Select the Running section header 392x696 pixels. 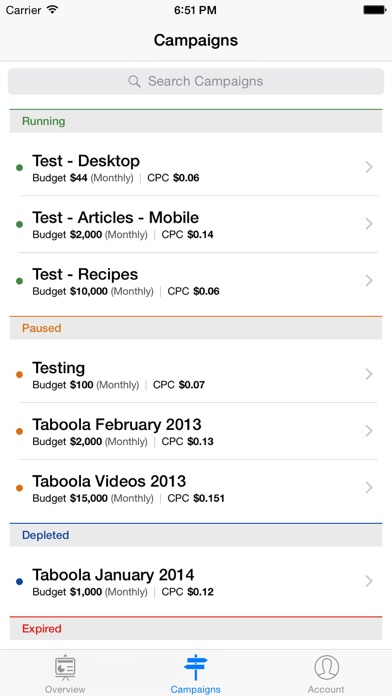click(196, 121)
